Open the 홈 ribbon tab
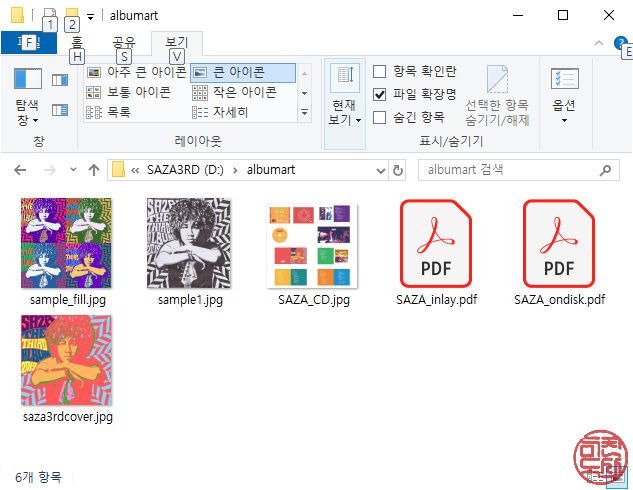The width and height of the screenshot is (633, 490). point(76,42)
